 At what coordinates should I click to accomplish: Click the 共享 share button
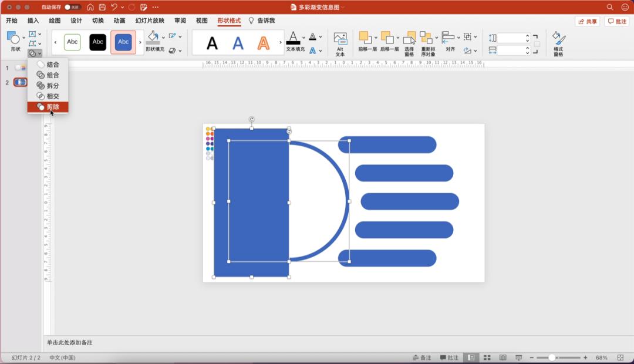point(587,20)
